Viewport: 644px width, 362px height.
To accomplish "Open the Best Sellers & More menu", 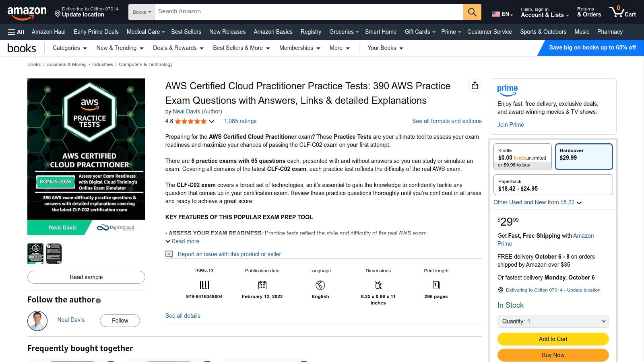I will [241, 48].
